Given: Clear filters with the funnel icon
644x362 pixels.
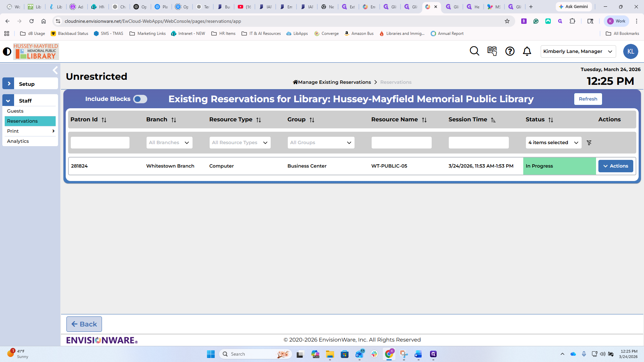Looking at the screenshot, I should pos(589,143).
